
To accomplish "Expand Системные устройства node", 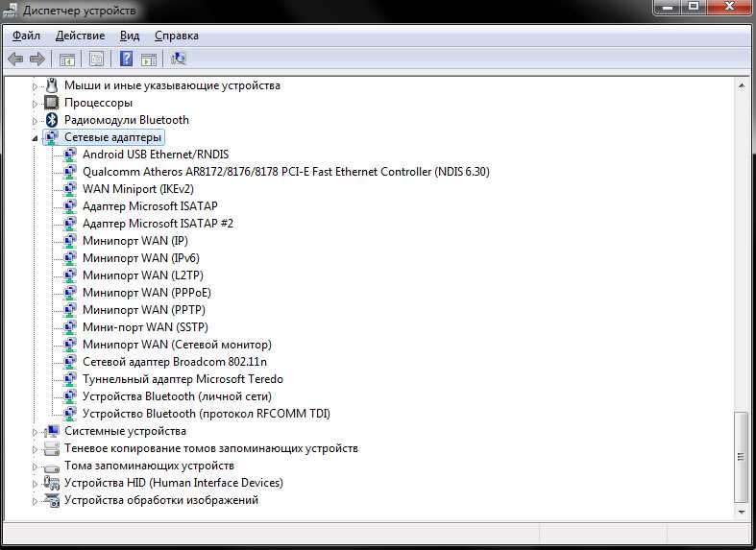I will (x=35, y=432).
